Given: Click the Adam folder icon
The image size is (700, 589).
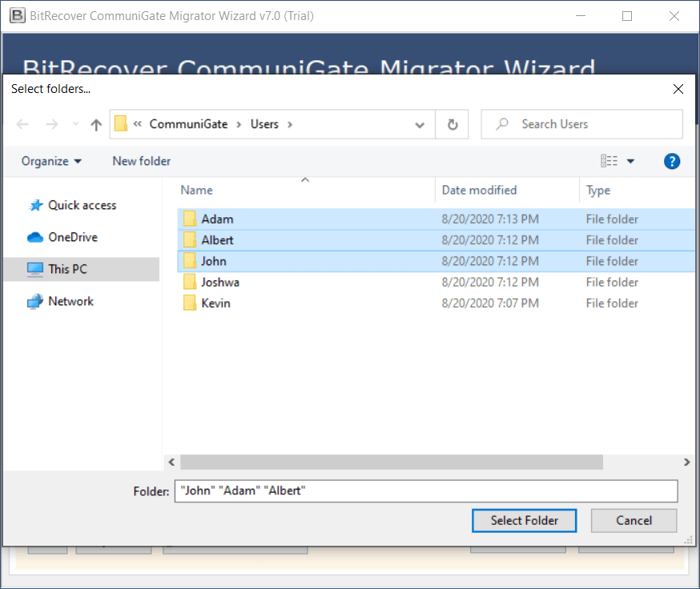Looking at the screenshot, I should pos(190,219).
